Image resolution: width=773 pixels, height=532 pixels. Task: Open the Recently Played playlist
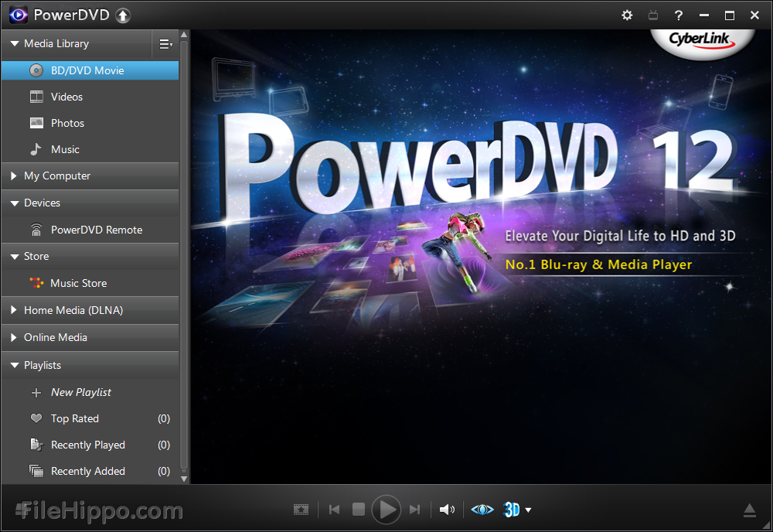pyautogui.click(x=90, y=445)
